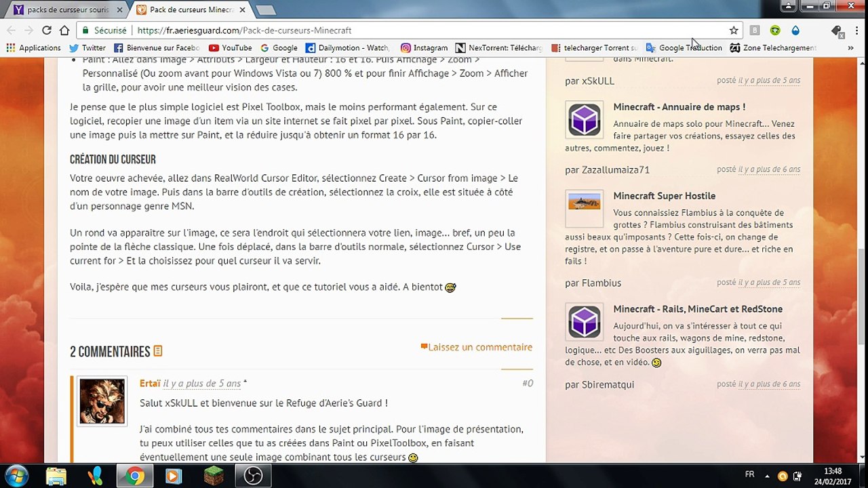Expand the hidden bookmarks overflow chevron

point(850,48)
